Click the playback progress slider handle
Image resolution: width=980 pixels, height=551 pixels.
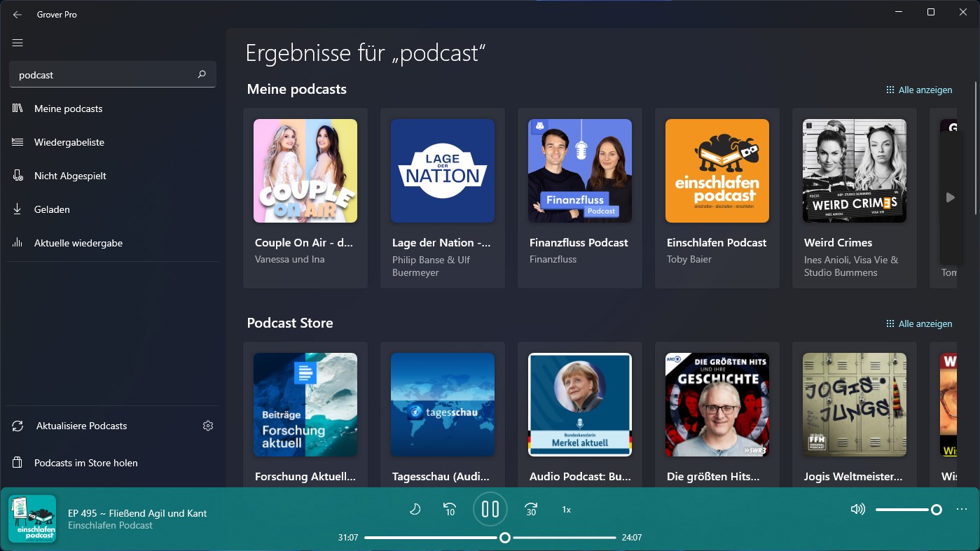click(x=504, y=538)
